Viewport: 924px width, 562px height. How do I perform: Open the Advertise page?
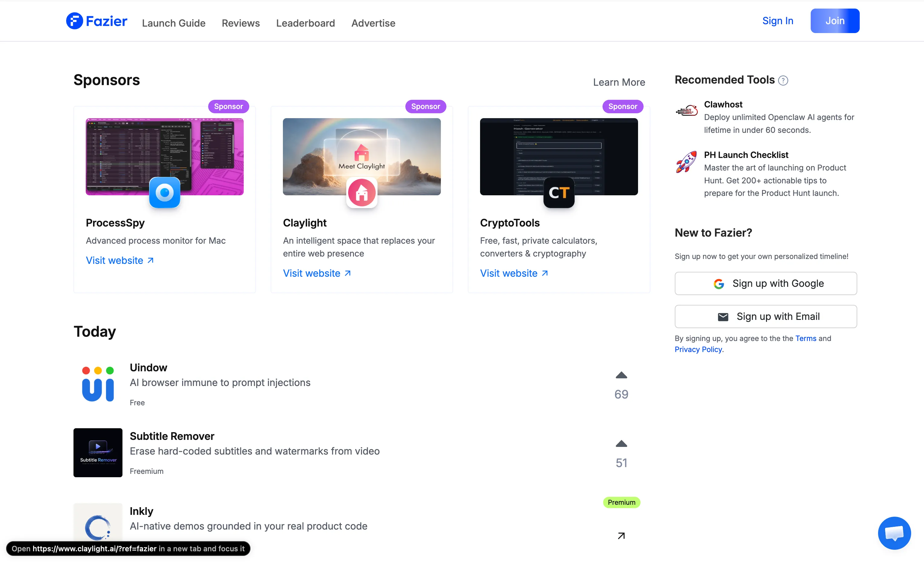pyautogui.click(x=374, y=23)
